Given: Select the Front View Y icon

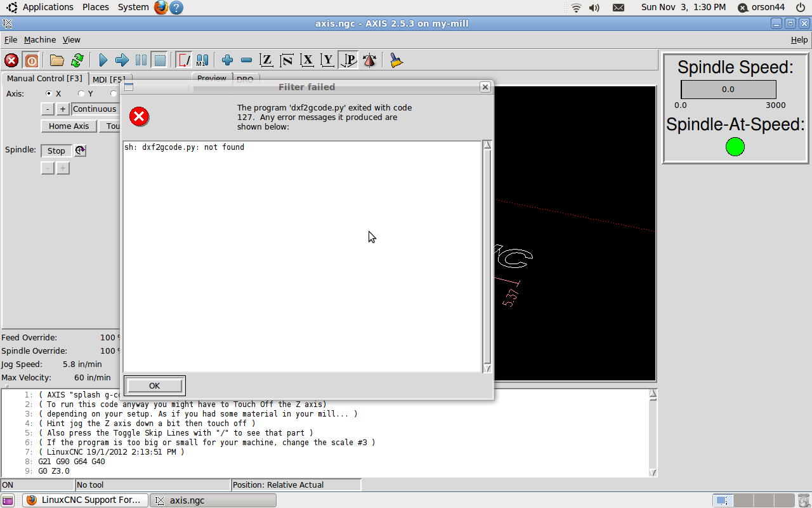Looking at the screenshot, I should click(x=327, y=60).
